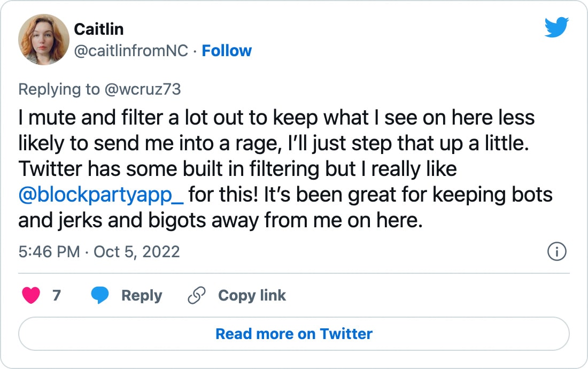Click the Twitter bird logo

(x=556, y=27)
